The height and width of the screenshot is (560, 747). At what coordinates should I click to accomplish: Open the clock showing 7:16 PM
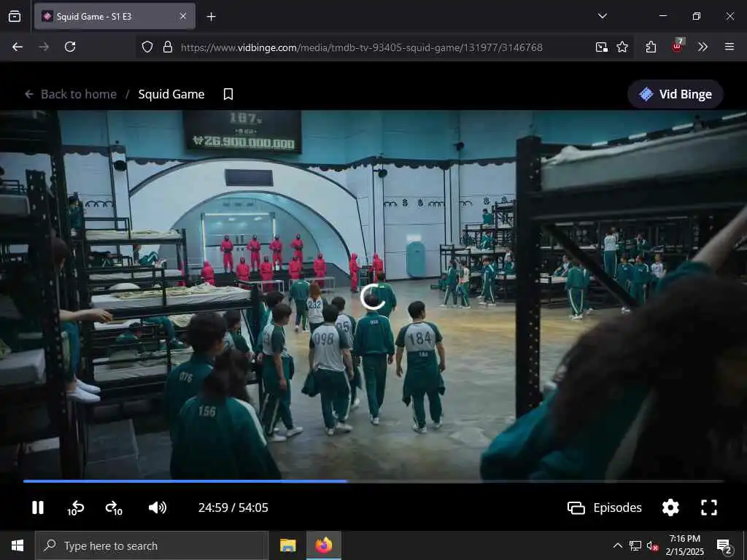tap(684, 545)
